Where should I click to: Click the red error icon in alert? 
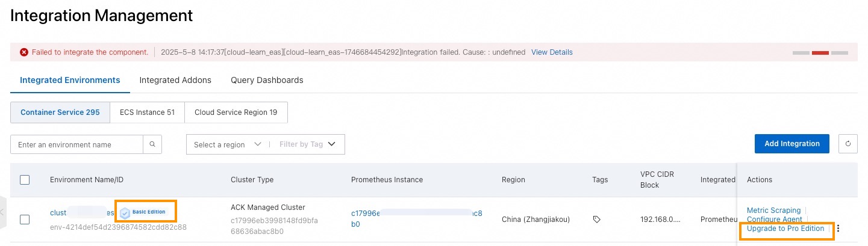point(24,52)
